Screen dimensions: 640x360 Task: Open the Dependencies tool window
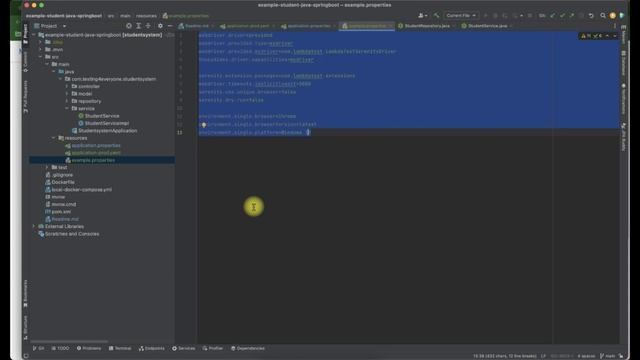248,349
